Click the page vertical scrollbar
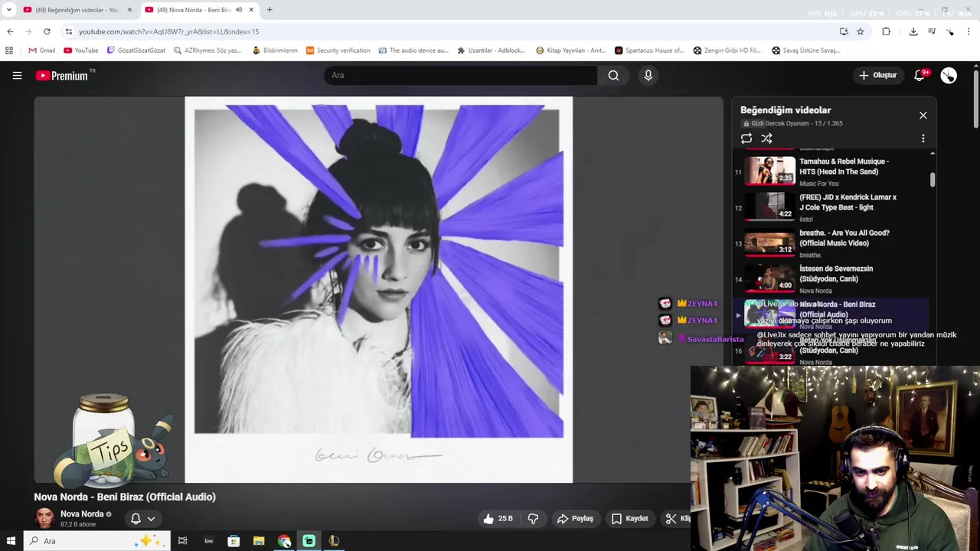This screenshot has height=551, width=980. (x=975, y=99)
